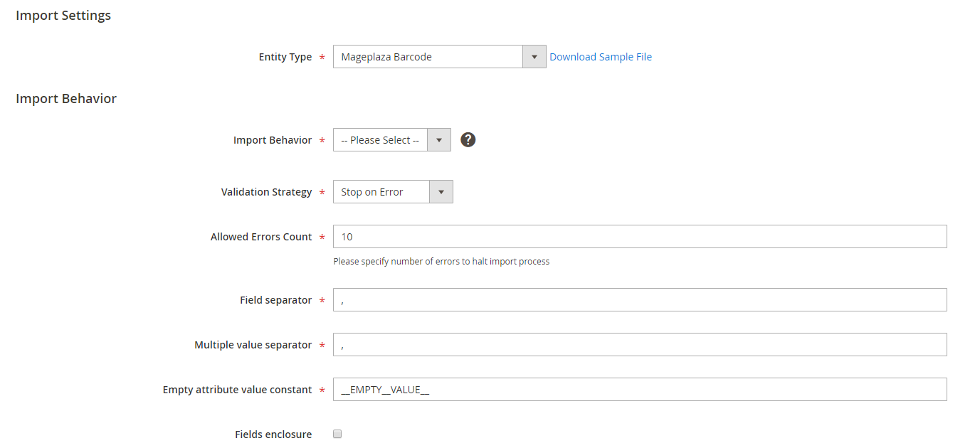Click into the Field separator text box
This screenshot has height=448, width=980.
tap(639, 300)
